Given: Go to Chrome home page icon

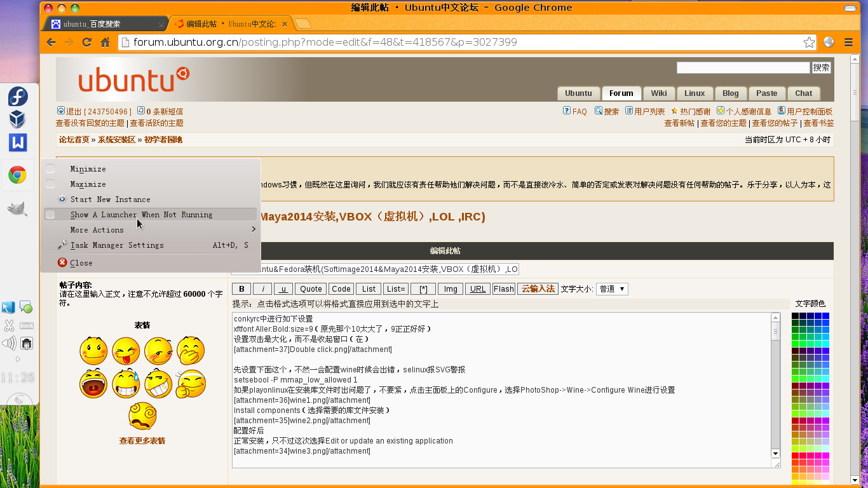Looking at the screenshot, I should tap(105, 42).
